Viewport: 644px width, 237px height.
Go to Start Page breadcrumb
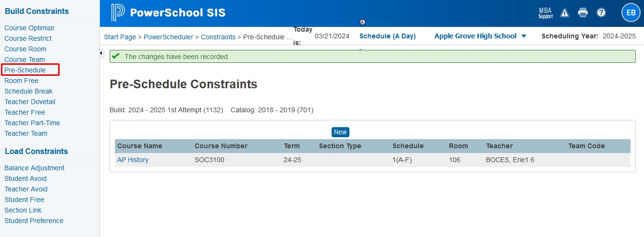coord(120,37)
